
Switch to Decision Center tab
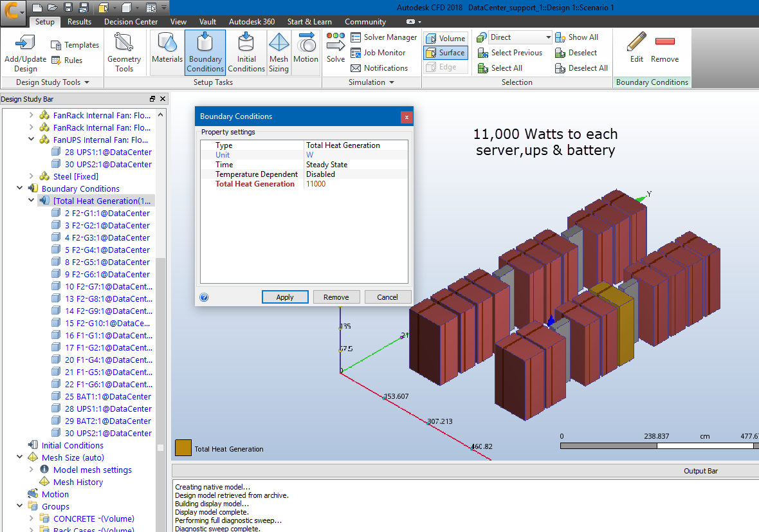pyautogui.click(x=131, y=22)
